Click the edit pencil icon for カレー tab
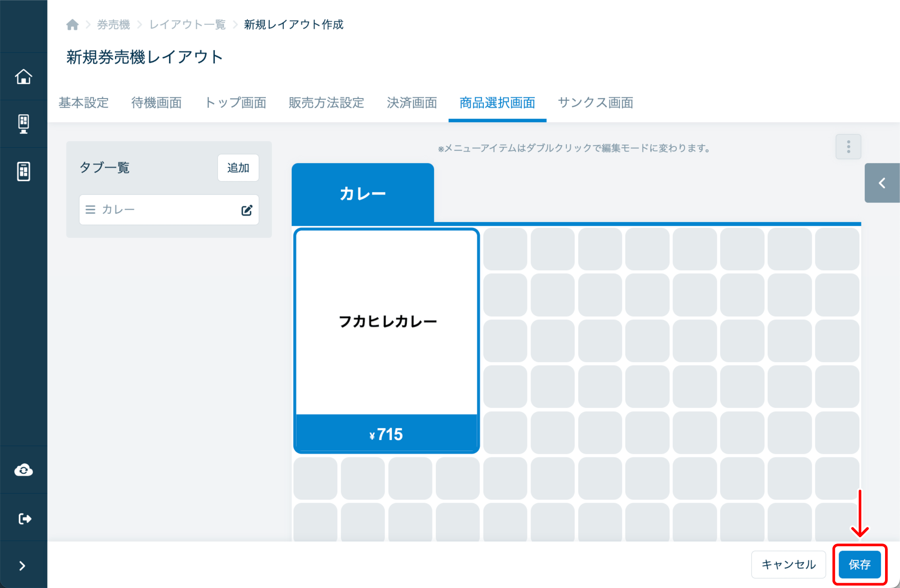 (247, 210)
